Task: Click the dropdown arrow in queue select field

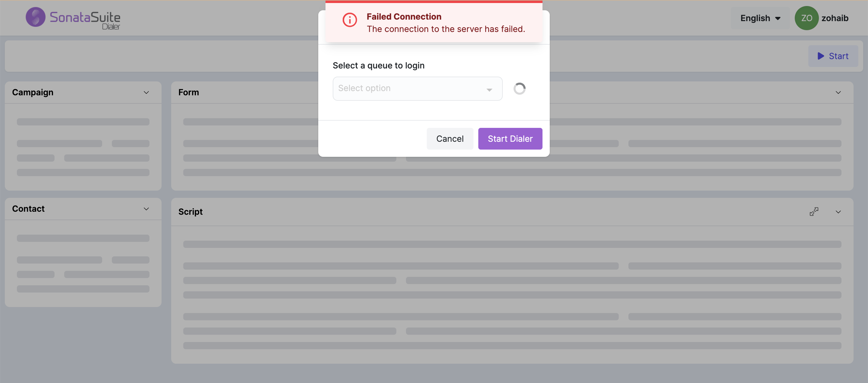Action: 489,90
